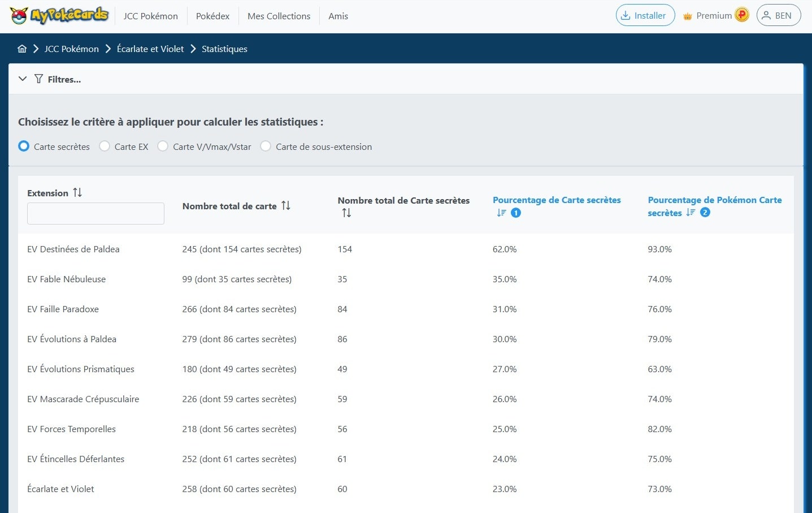Click the Extension filter text field

point(95,214)
